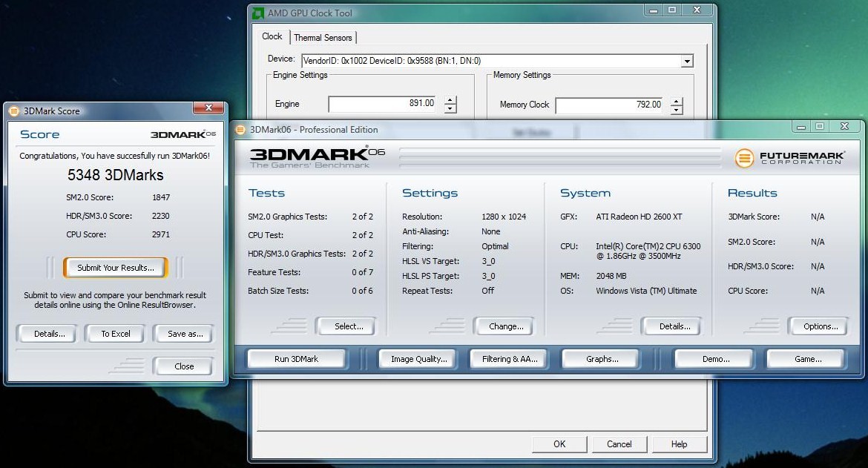This screenshot has height=468, width=868.
Task: Click the 5348 3DMarks score text
Action: coord(115,175)
